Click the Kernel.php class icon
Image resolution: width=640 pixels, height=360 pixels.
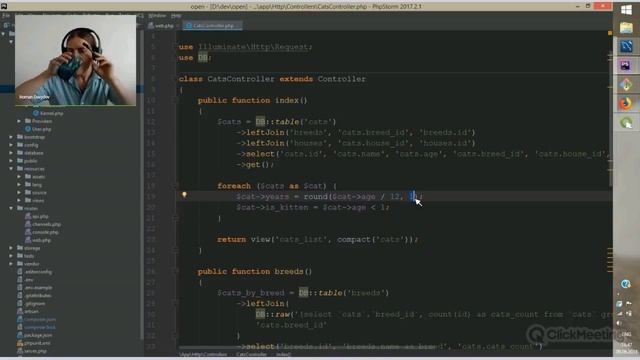(x=36, y=113)
